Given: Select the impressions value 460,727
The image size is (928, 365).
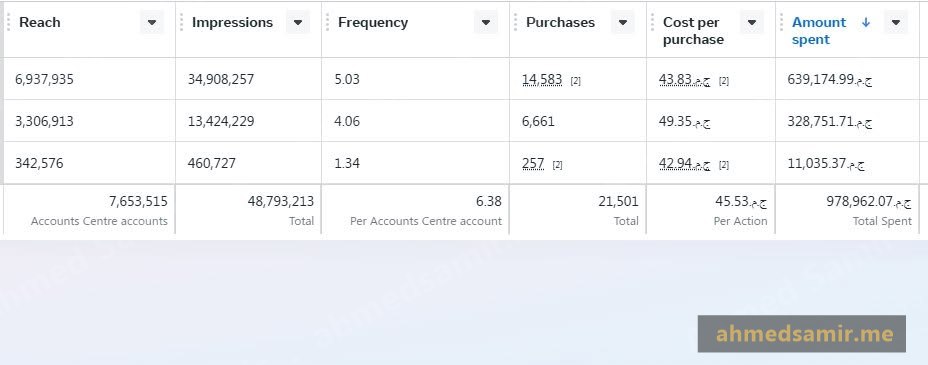Looking at the screenshot, I should 211,163.
